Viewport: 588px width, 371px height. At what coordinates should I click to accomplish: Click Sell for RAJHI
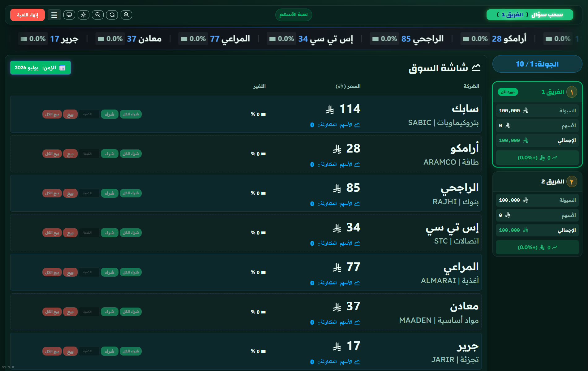(70, 193)
